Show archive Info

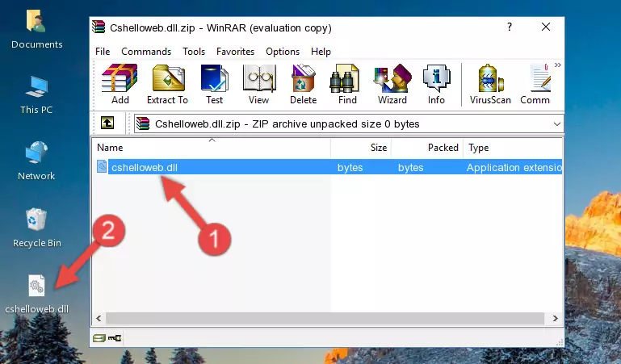(436, 85)
